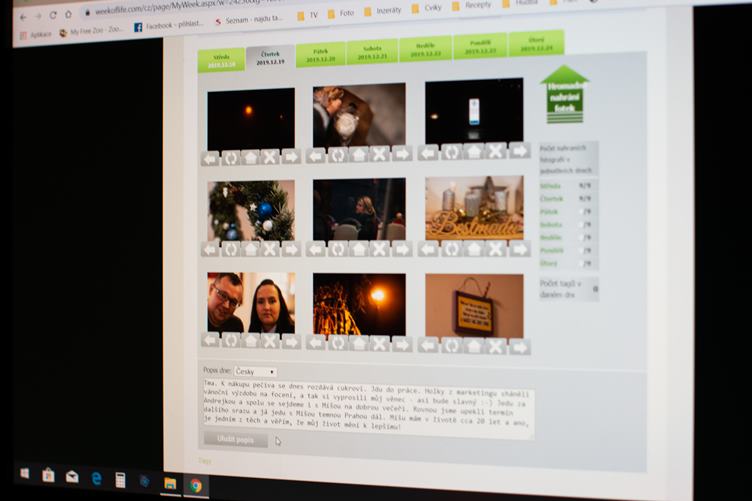Click the browser reload button
Screen dimensions: 752x501
53,15
